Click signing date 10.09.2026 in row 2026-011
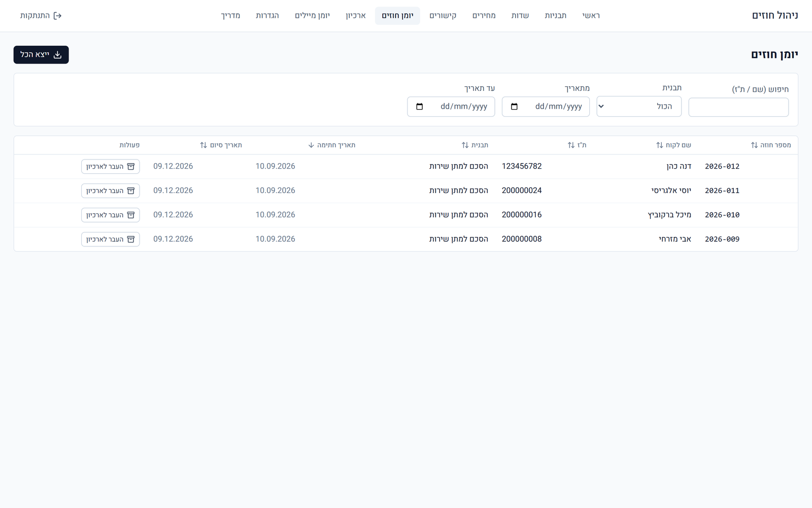 (x=275, y=191)
